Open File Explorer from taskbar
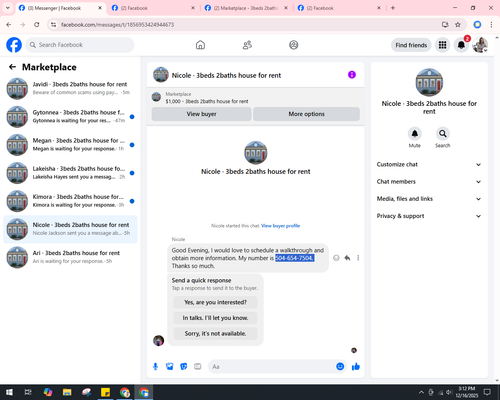 pos(67,392)
